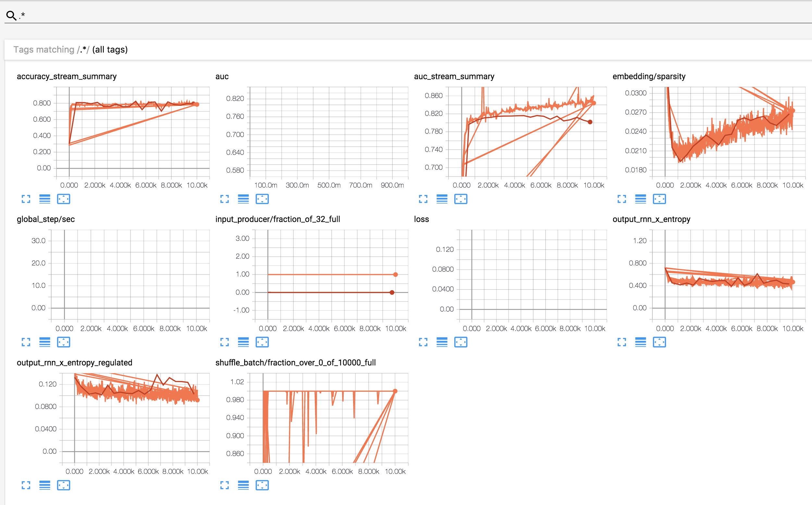The height and width of the screenshot is (505, 812).
Task: Select the endpoint dot on input_producer chart
Action: tap(395, 274)
